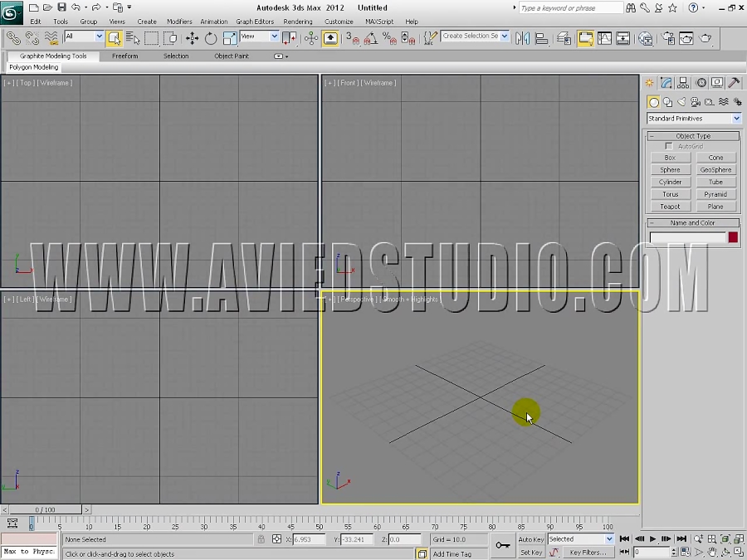Viewport: 747px width, 560px height.
Task: Enable the AutoGrid checkbox
Action: [x=669, y=146]
